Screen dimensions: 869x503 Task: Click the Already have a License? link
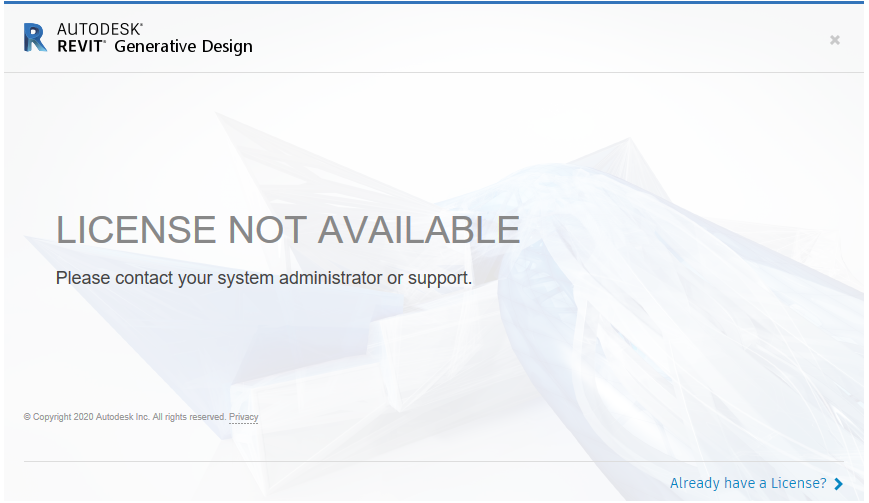(x=748, y=483)
